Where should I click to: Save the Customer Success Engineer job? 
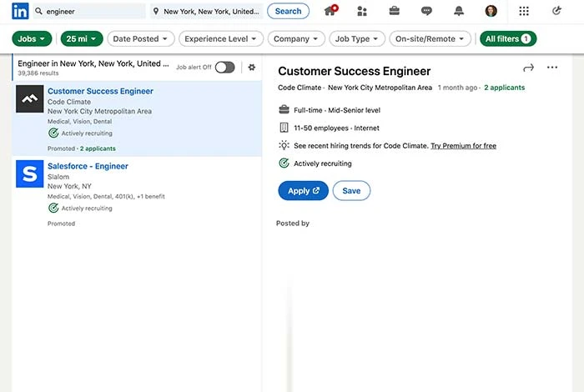pyautogui.click(x=351, y=191)
